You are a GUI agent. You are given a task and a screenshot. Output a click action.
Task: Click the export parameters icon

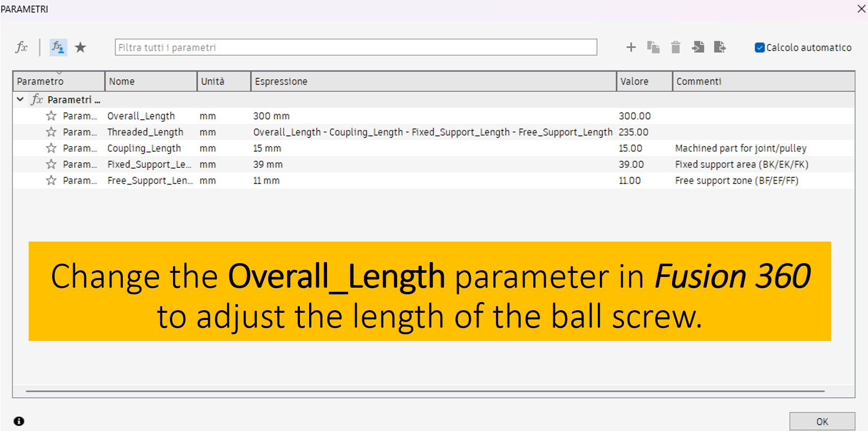point(720,47)
